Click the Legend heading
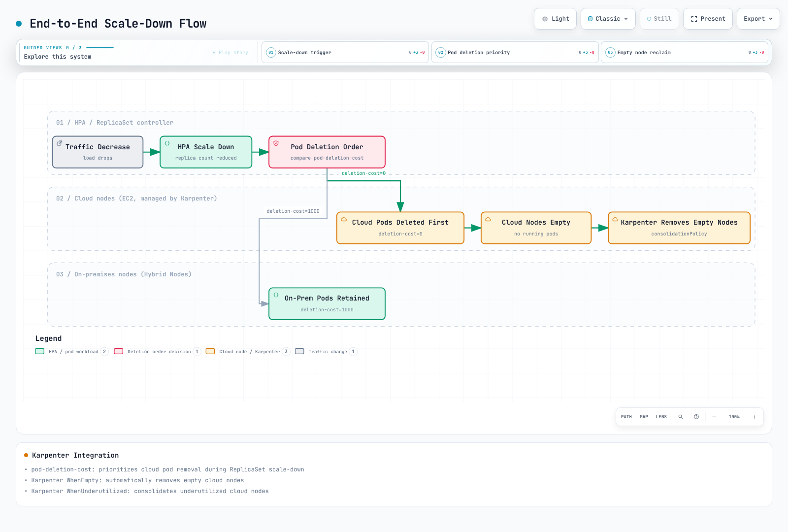 pyautogui.click(x=48, y=338)
